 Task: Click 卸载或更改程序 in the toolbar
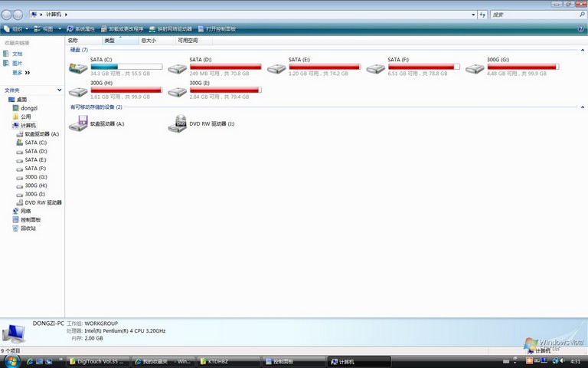pyautogui.click(x=122, y=29)
